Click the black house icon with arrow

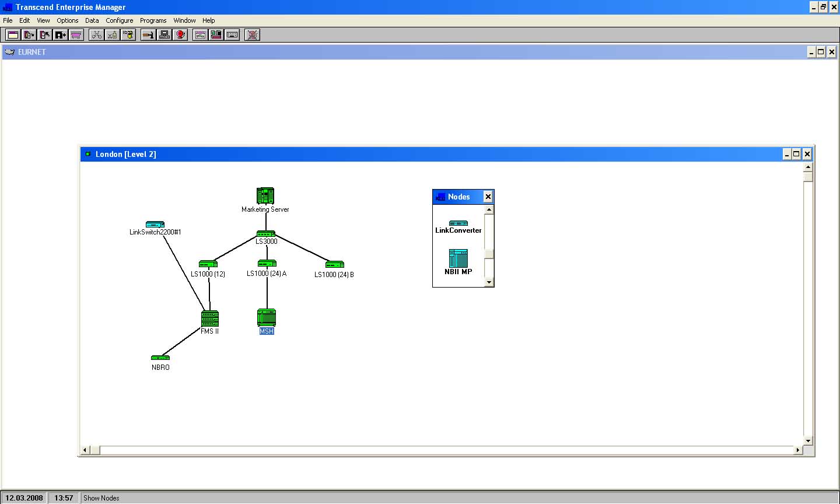click(61, 35)
